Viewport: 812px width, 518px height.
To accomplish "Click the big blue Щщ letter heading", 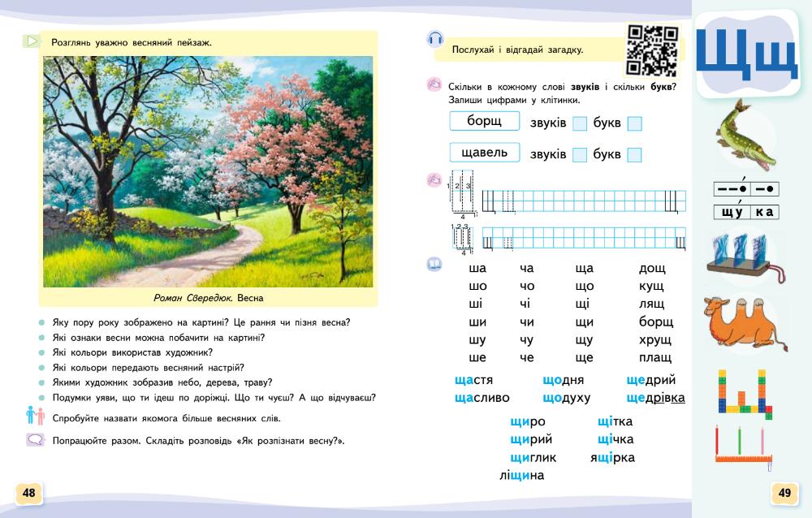I will coord(745,54).
